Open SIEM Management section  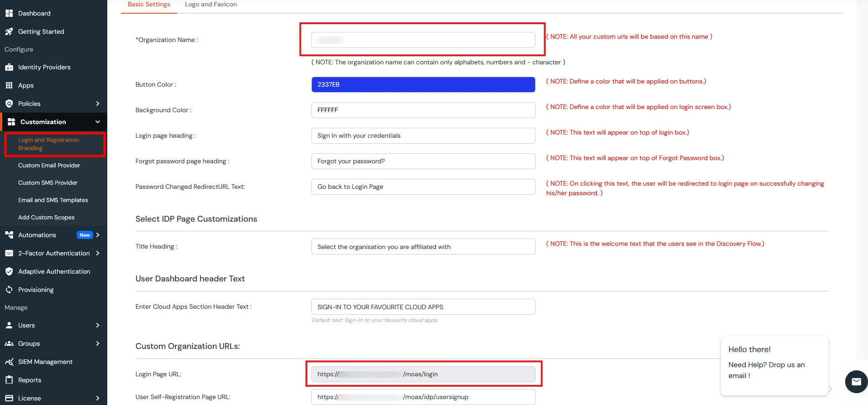pos(45,362)
